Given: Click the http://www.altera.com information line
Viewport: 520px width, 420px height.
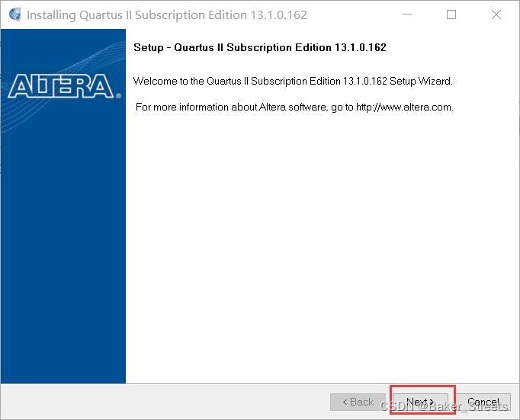Looking at the screenshot, I should [x=294, y=107].
